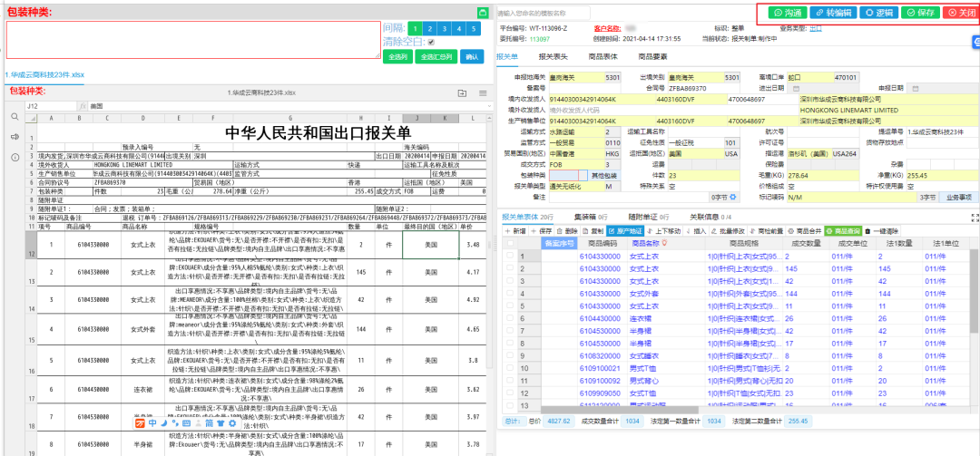The height and width of the screenshot is (456, 980).
Task: Check the checkbox for goods row 12
Action: pyautogui.click(x=511, y=393)
